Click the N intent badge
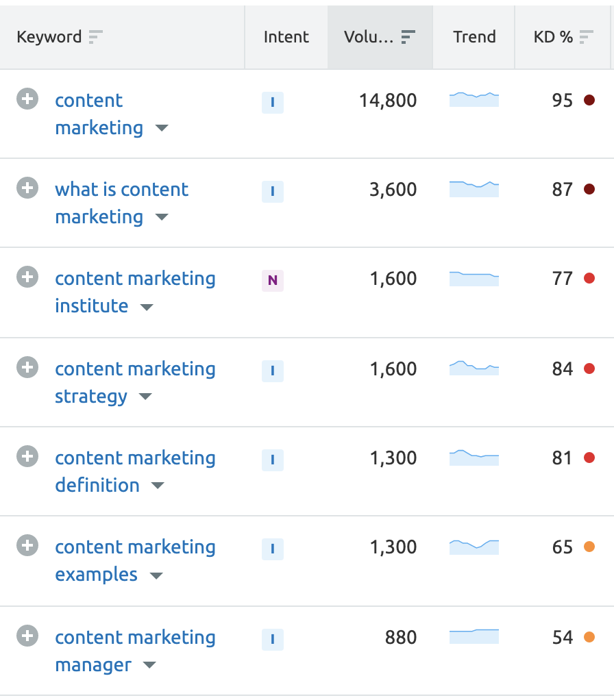Viewport: 614px width, 700px height. [x=272, y=280]
